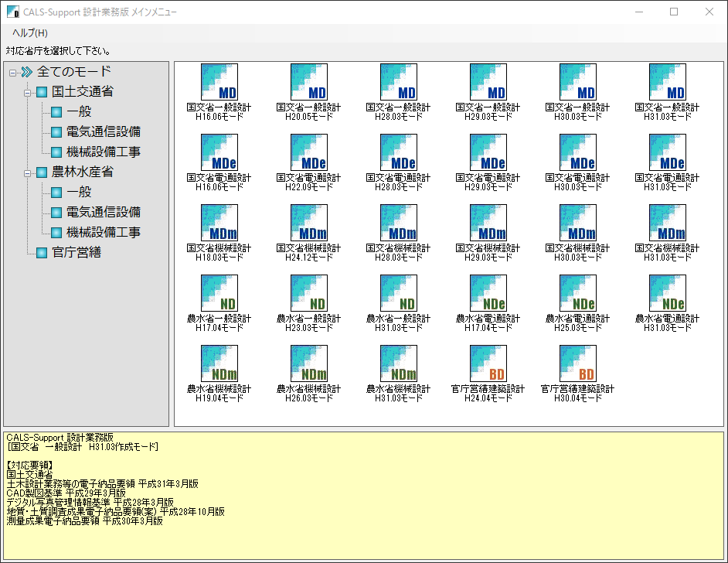Collapse the 全てのモード tree root
The width and height of the screenshot is (728, 563).
click(12, 72)
